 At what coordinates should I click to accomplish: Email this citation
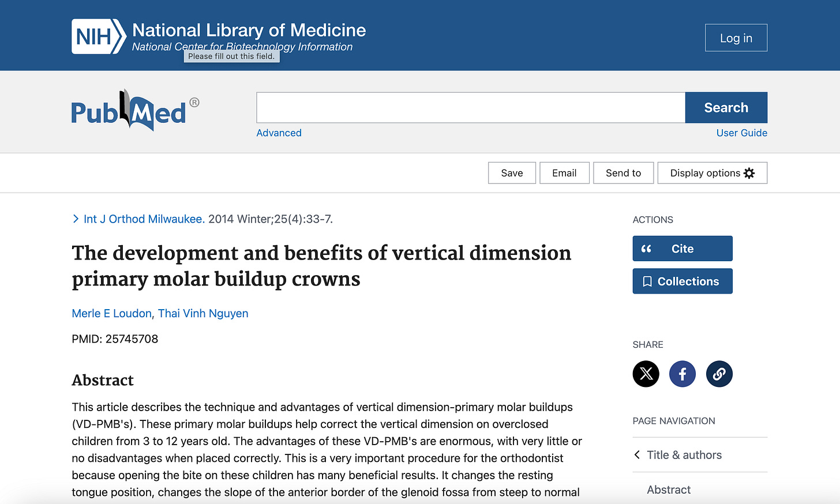coord(564,173)
